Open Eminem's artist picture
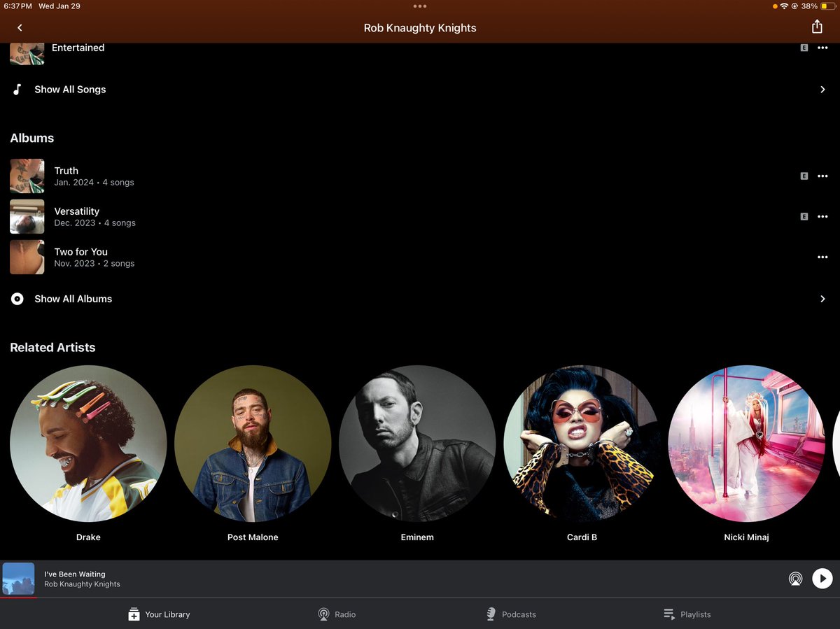The image size is (840, 629). 417,444
